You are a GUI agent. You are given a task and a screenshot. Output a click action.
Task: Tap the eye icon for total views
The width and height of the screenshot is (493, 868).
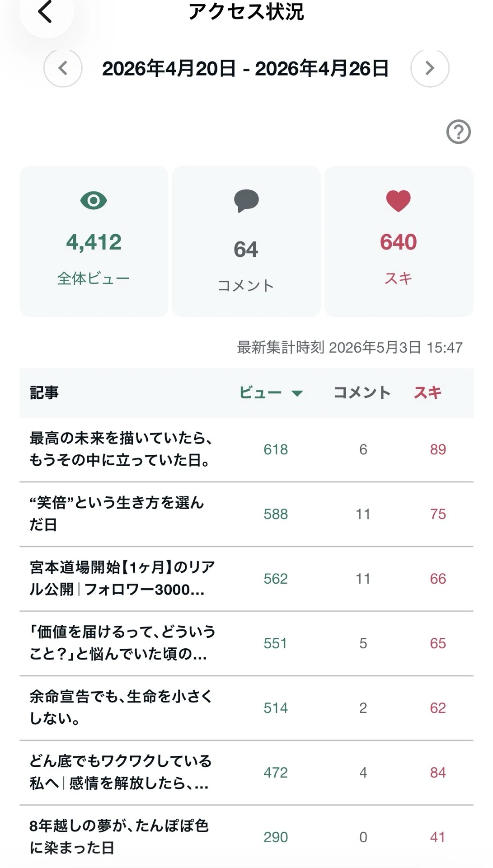pos(94,200)
